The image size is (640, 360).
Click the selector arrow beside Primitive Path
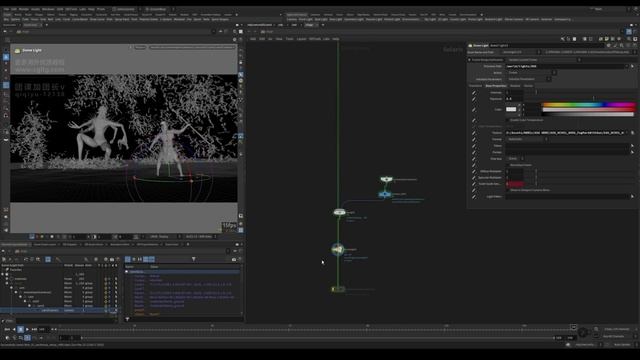click(632, 66)
